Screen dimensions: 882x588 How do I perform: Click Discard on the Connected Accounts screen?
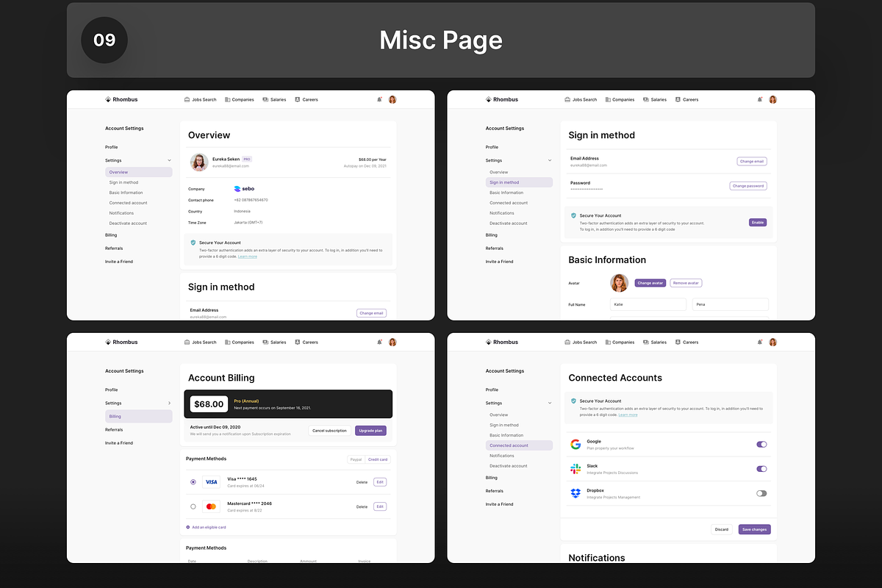(x=722, y=529)
